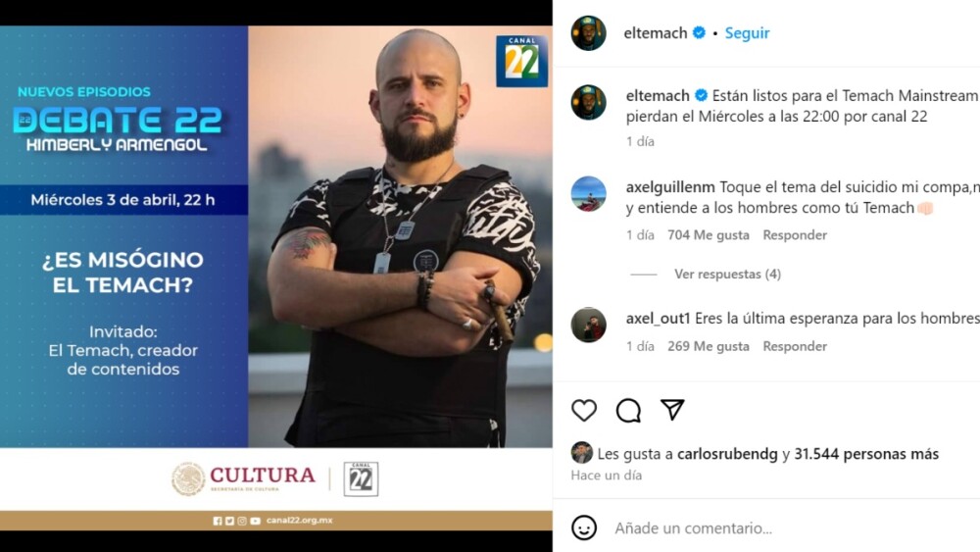Image resolution: width=980 pixels, height=552 pixels.
Task: Open the eltemach username in the header
Action: pyautogui.click(x=655, y=33)
